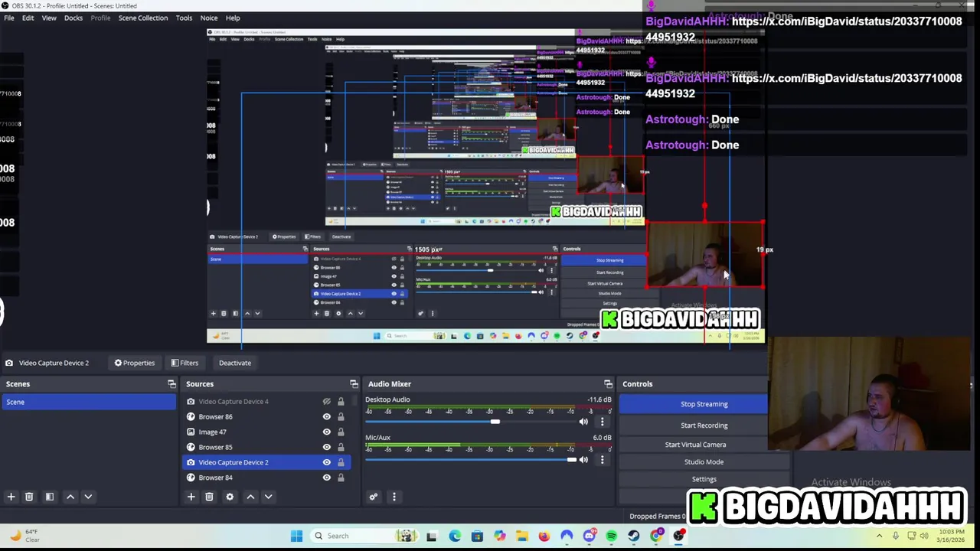Image resolution: width=980 pixels, height=551 pixels.
Task: Open the Edit menu
Action: pos(28,18)
